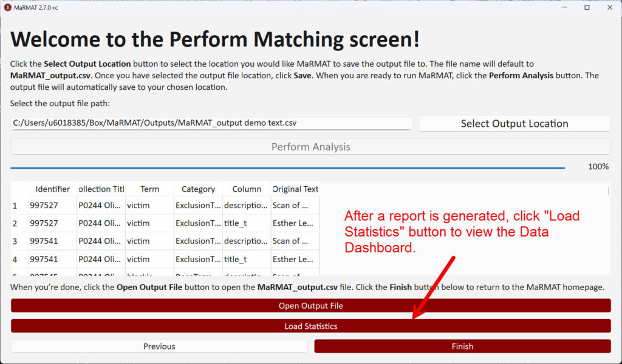The image size is (622, 364).
Task: Click 'descriptio...' column cell in row 1
Action: pos(247,206)
